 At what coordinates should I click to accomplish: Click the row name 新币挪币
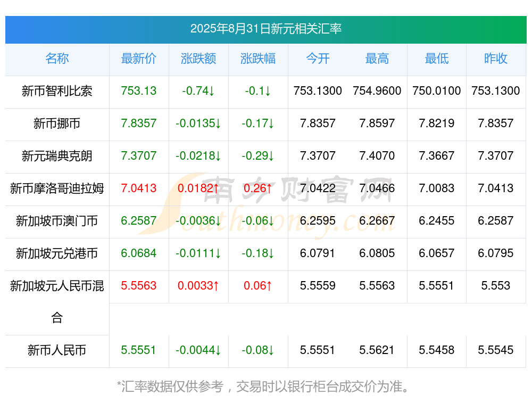pyautogui.click(x=57, y=124)
